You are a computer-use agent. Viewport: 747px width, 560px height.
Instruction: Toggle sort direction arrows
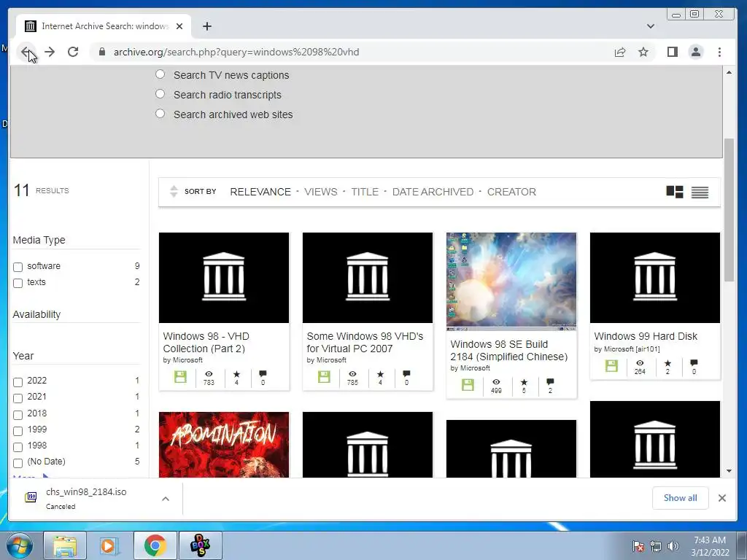click(x=174, y=192)
